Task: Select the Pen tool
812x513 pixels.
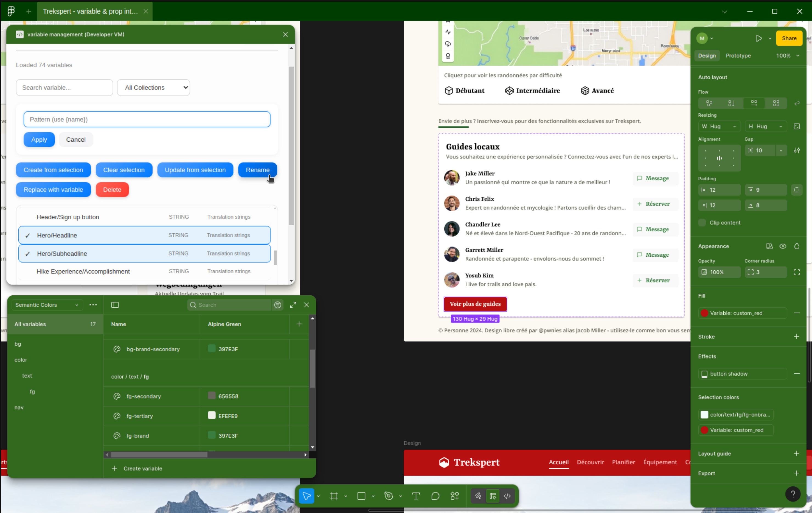Action: click(389, 496)
